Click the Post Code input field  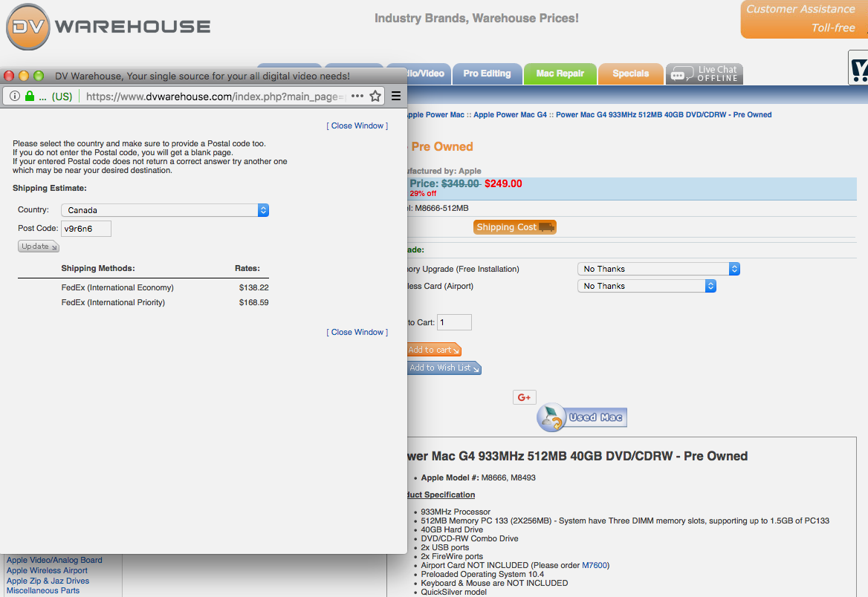[85, 229]
